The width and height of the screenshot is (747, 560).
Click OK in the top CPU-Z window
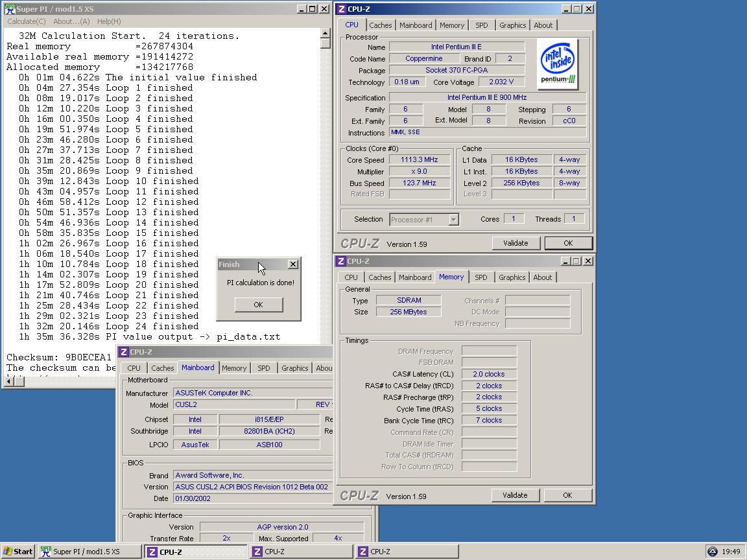[568, 243]
